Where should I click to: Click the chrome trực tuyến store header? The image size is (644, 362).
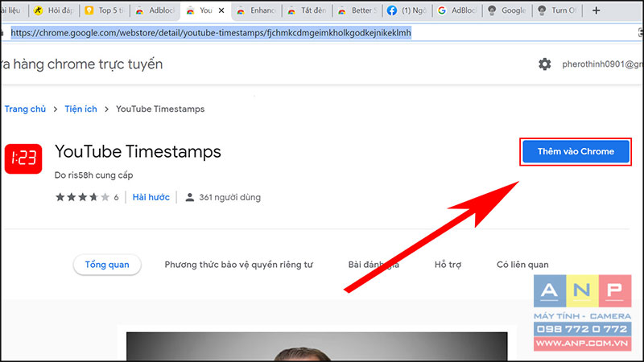[82, 64]
